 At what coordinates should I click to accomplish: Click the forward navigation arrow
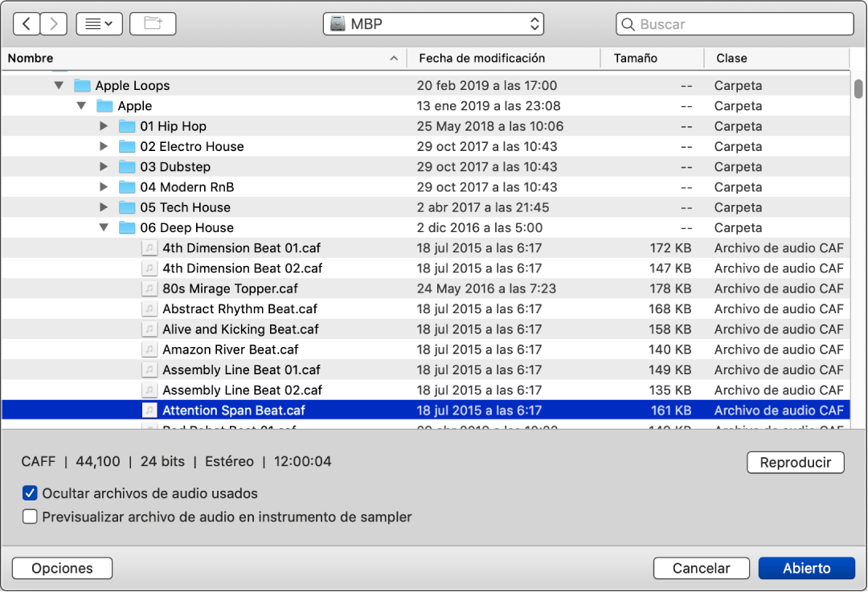(53, 23)
